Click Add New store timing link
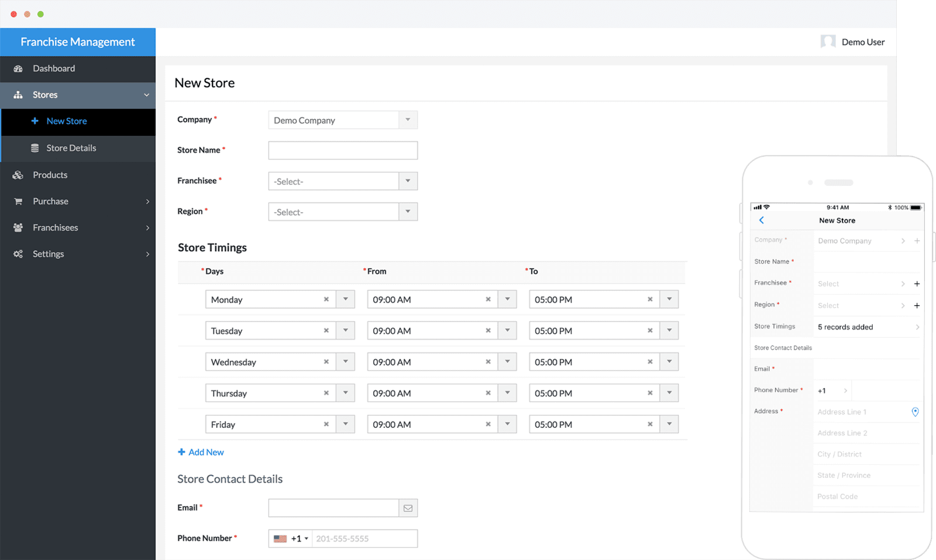The image size is (936, 560). (201, 452)
